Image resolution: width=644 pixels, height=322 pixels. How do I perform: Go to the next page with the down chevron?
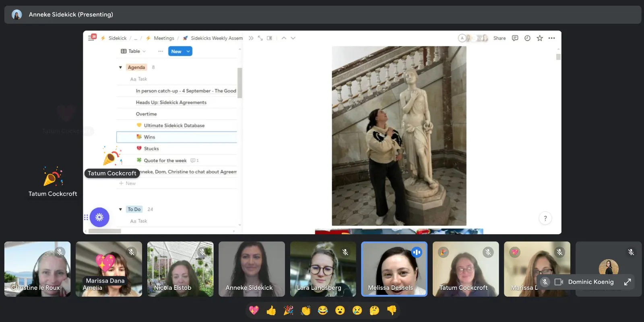click(x=293, y=38)
